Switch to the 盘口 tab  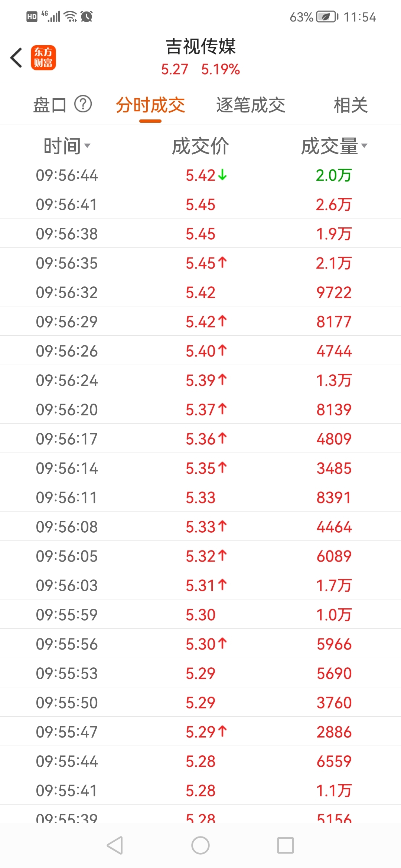click(50, 105)
